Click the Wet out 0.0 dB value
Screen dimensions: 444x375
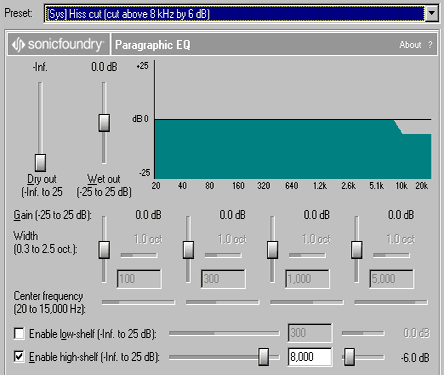click(104, 67)
